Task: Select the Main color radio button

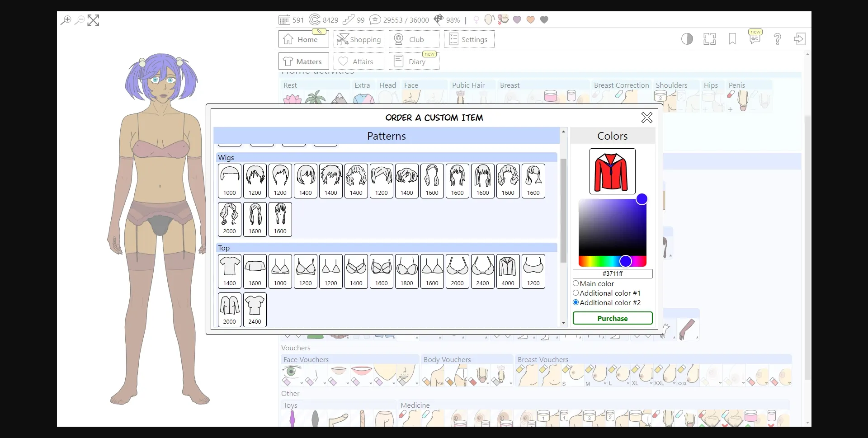Action: [x=576, y=283]
